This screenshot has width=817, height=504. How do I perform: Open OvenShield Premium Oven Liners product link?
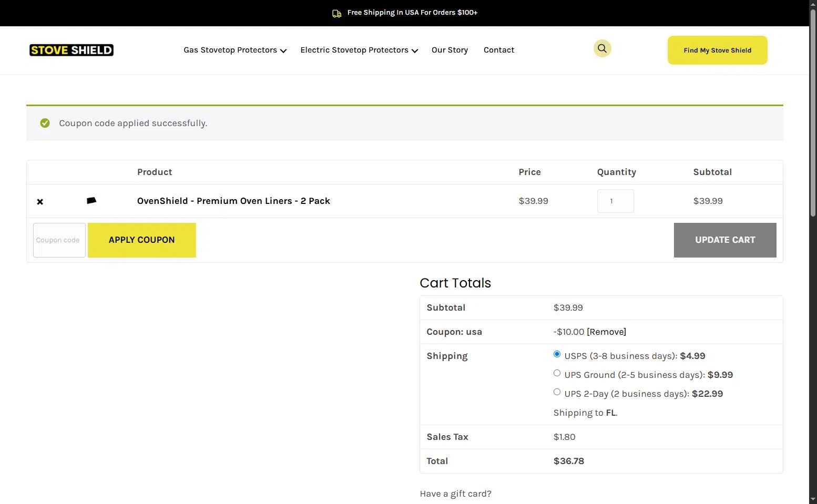click(x=233, y=201)
